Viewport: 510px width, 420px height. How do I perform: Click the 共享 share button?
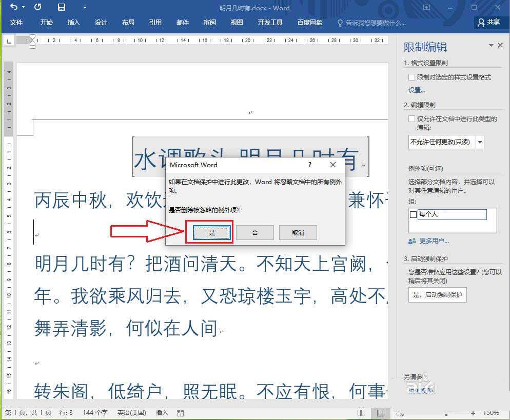point(488,22)
